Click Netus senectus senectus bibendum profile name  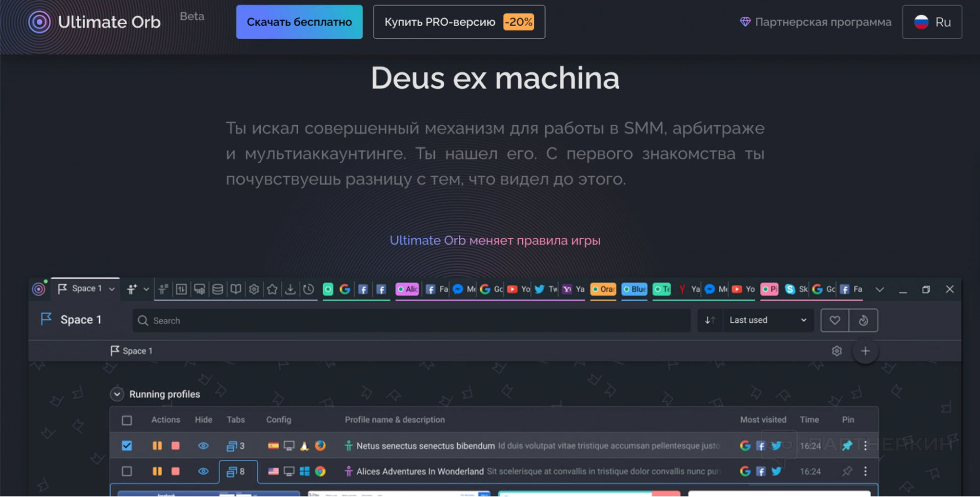(426, 446)
